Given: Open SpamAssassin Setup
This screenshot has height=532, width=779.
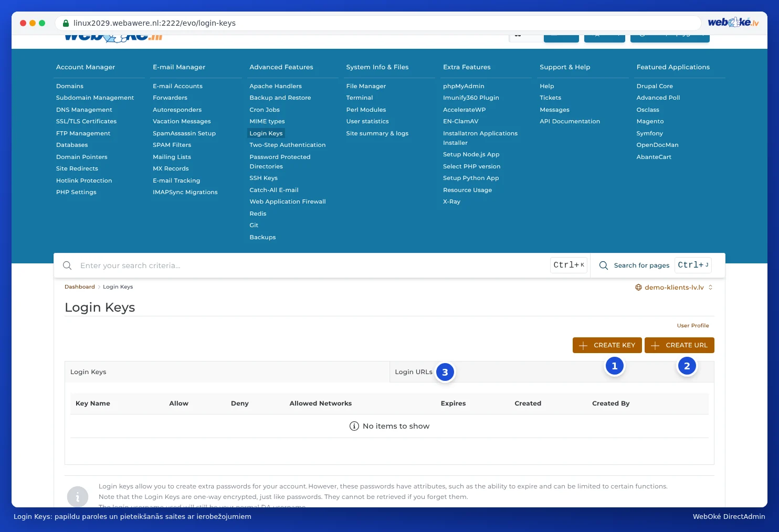Looking at the screenshot, I should (x=184, y=133).
